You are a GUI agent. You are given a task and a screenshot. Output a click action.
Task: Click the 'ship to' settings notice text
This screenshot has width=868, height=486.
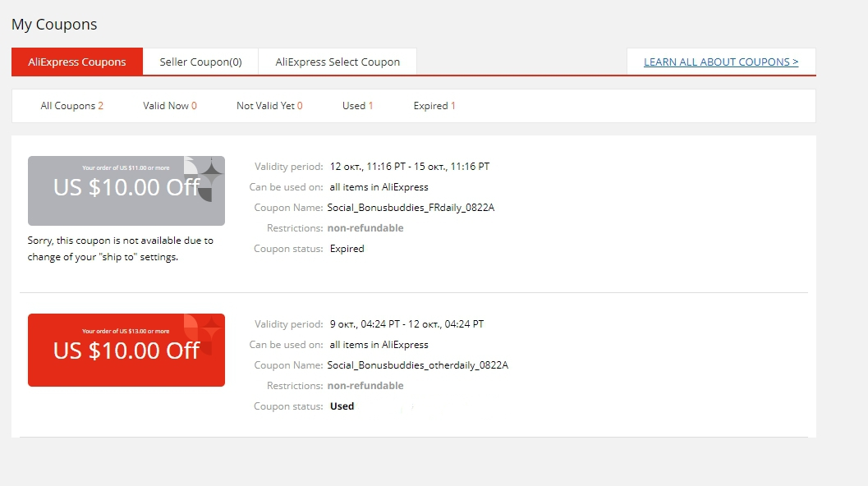click(x=120, y=249)
